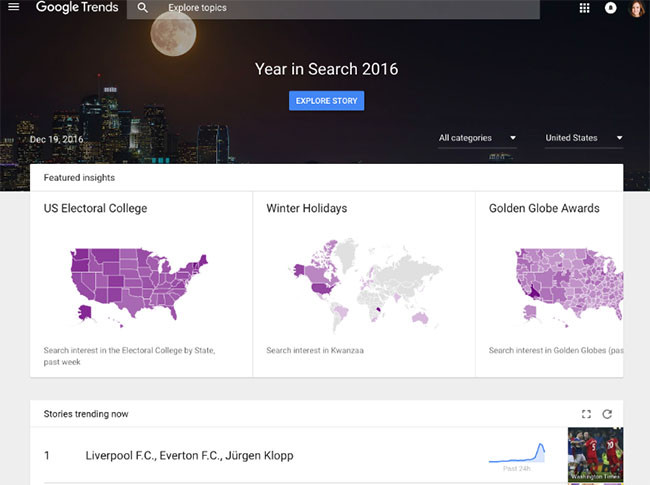Open the Google apps grid
The width and height of the screenshot is (650, 485).
pyautogui.click(x=585, y=8)
